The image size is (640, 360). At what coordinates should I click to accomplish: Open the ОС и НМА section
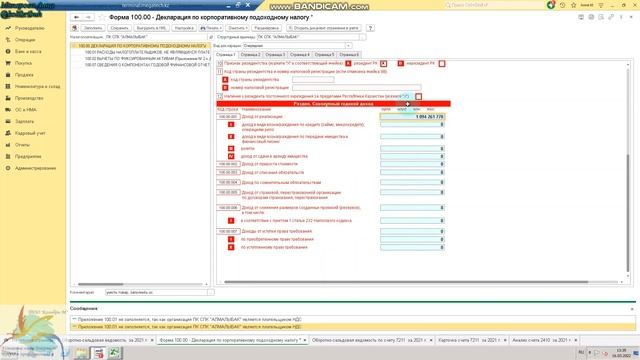(x=26, y=110)
